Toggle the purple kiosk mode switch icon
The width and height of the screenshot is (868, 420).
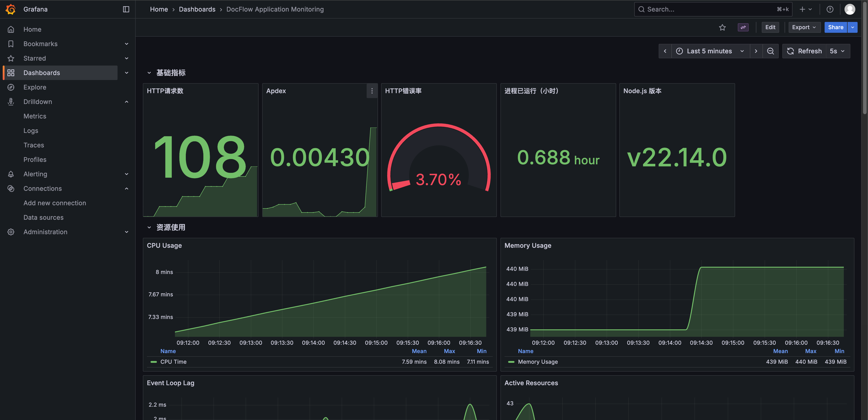pyautogui.click(x=743, y=27)
